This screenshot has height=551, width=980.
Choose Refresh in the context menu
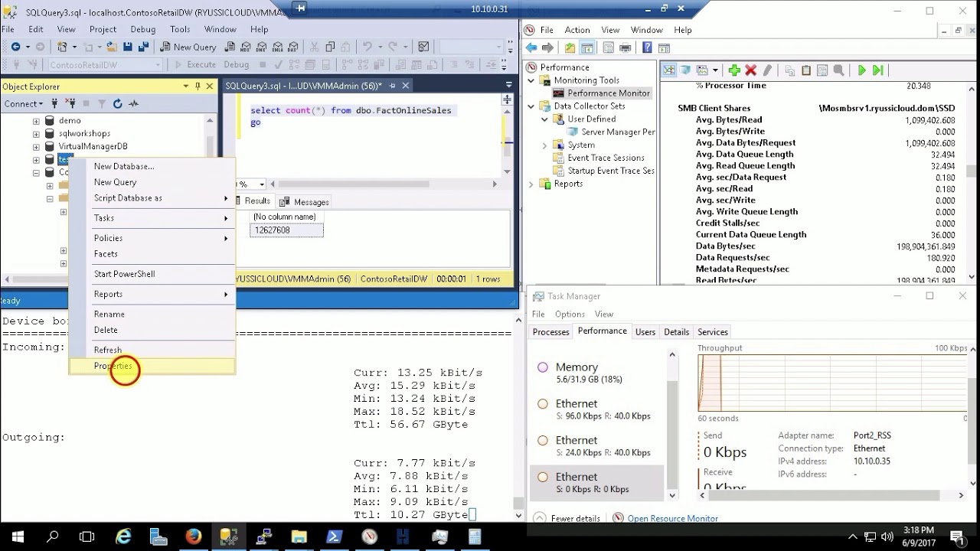[x=152, y=350]
